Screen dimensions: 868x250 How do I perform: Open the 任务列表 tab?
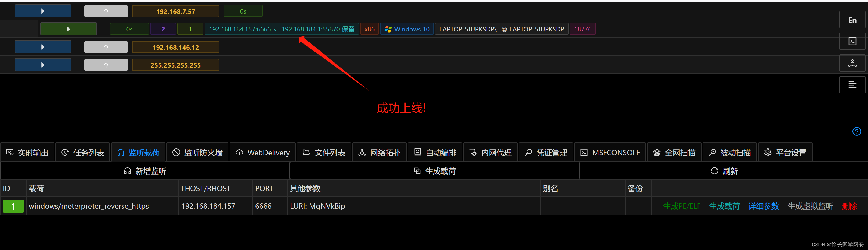(82, 152)
